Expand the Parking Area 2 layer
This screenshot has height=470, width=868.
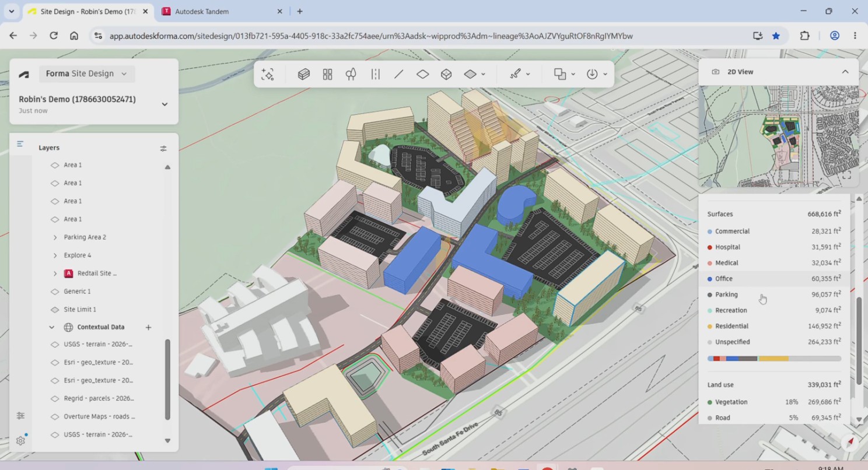(x=55, y=237)
